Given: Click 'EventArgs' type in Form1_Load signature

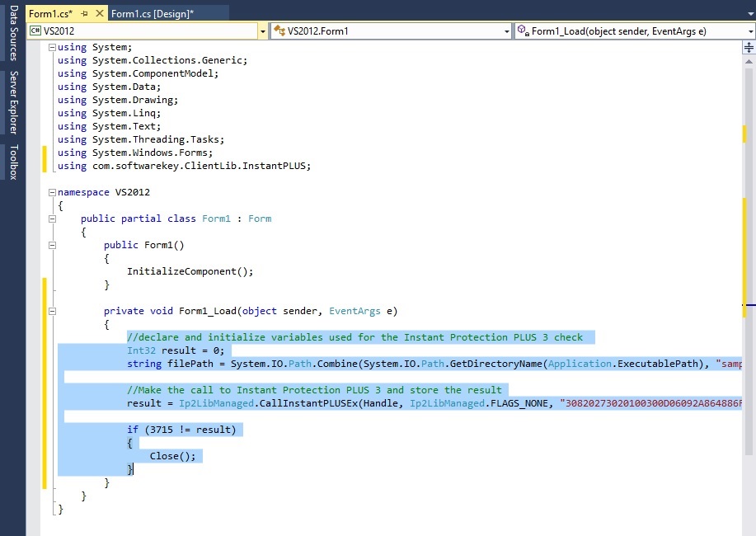Looking at the screenshot, I should pyautogui.click(x=355, y=311).
